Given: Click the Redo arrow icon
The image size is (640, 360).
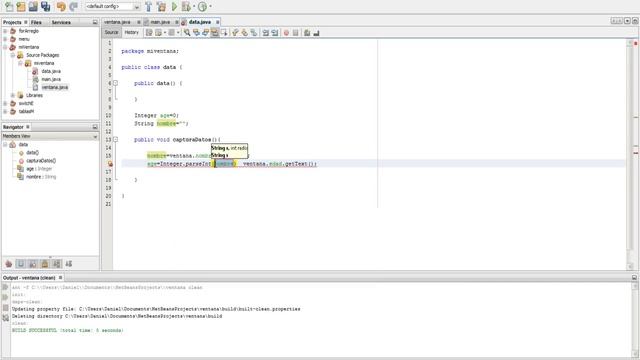Looking at the screenshot, I should (73, 6).
